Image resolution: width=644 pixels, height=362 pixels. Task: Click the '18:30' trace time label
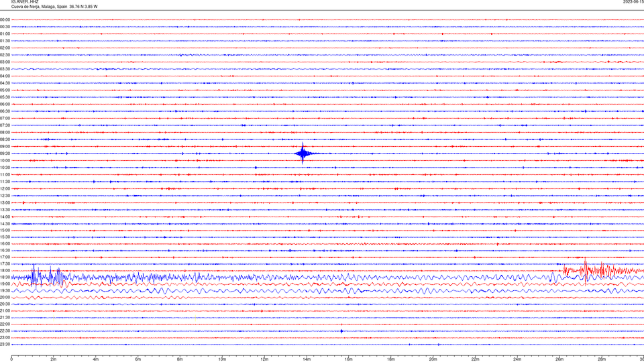5,278
